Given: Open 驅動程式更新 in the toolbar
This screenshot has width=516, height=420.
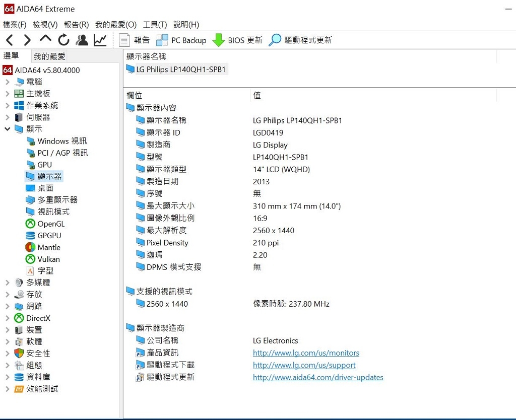Looking at the screenshot, I should pyautogui.click(x=300, y=40).
